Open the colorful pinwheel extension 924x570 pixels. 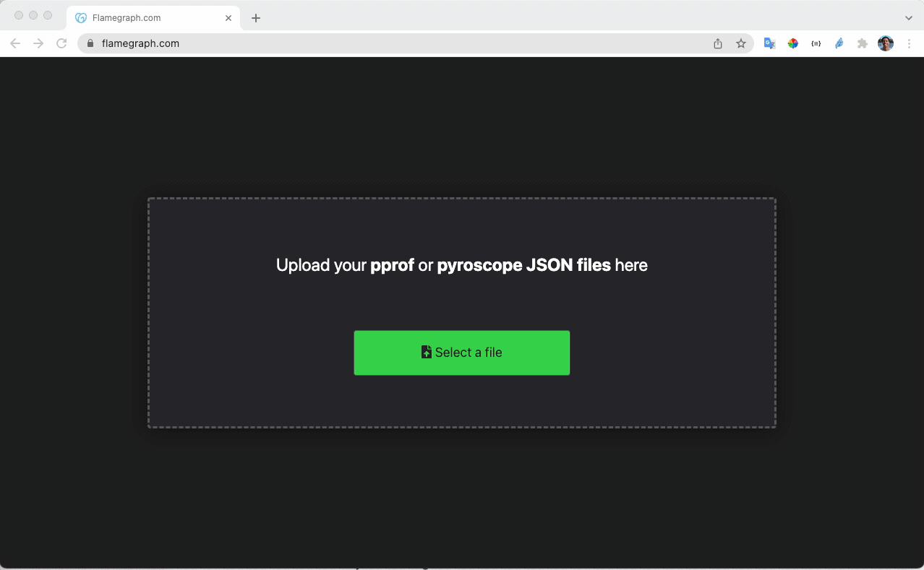click(x=793, y=43)
